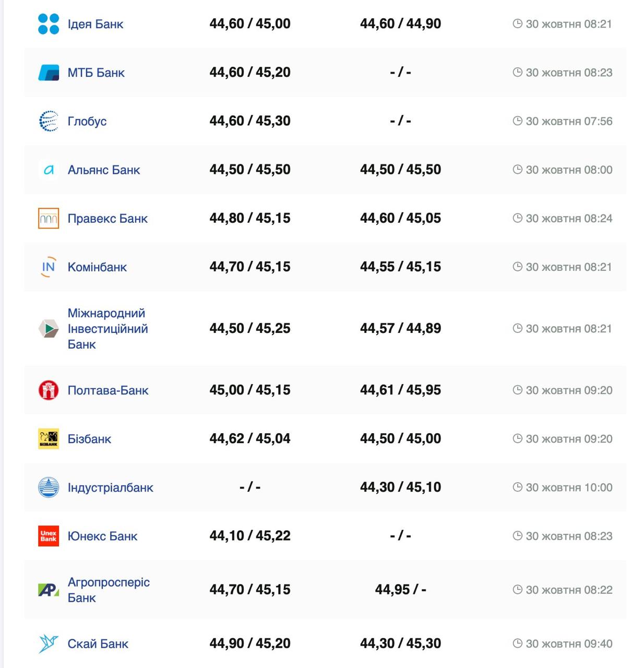Screen dimensions: 644x668
Task: Open the Скай Банк name link
Action: point(98,644)
